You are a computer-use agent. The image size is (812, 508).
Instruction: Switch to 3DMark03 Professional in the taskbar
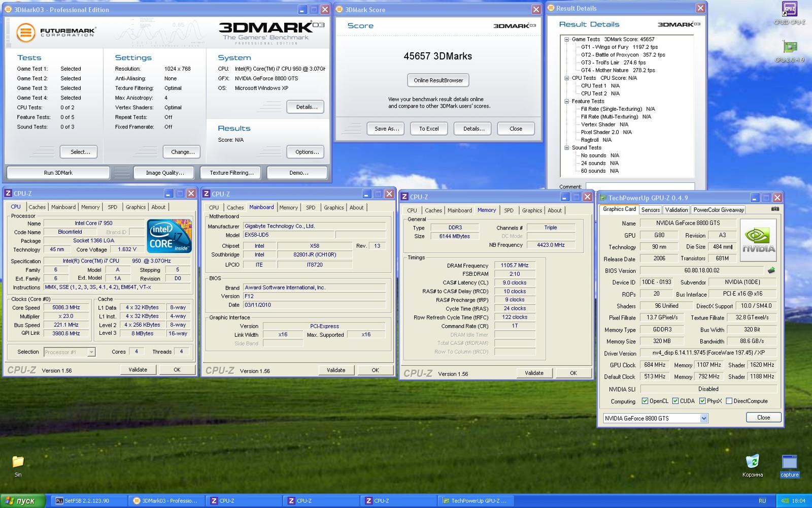click(x=166, y=501)
